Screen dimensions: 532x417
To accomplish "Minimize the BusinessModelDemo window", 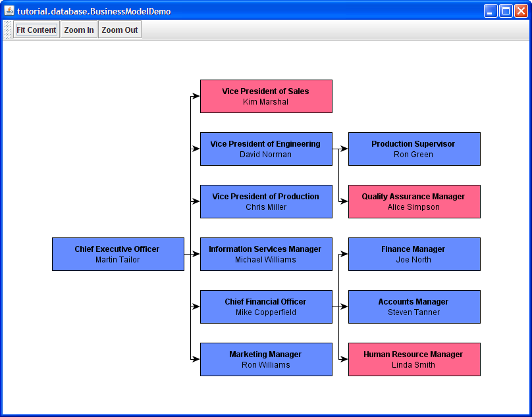I will 491,11.
